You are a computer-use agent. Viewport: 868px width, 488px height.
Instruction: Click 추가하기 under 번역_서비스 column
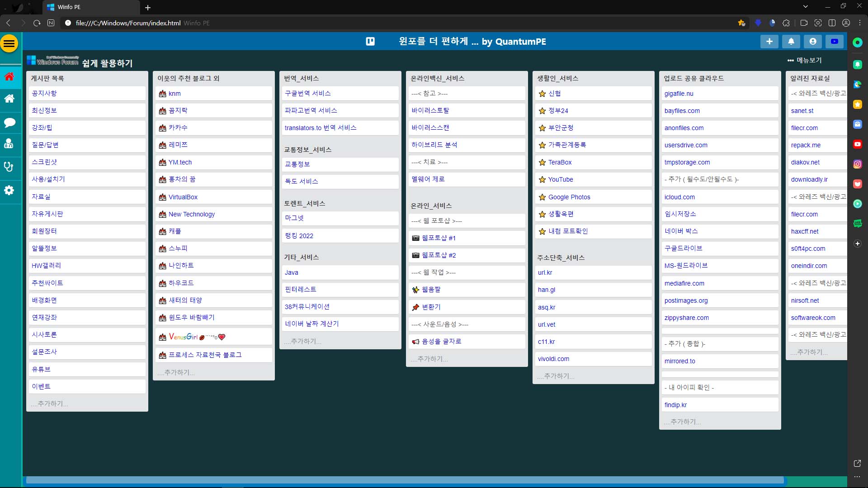303,341
